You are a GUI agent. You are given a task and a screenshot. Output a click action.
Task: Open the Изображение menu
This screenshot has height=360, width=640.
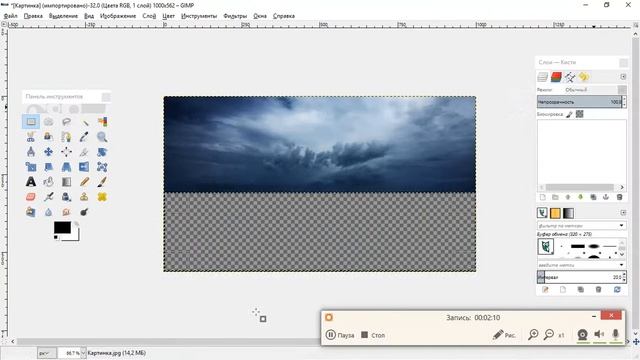pyautogui.click(x=118, y=16)
